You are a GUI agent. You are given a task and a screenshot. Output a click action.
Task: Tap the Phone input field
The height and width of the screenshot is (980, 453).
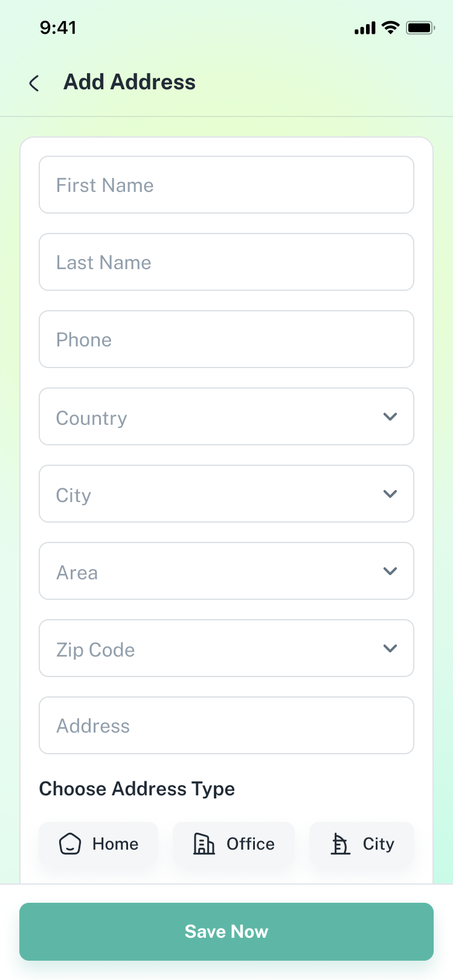point(226,339)
